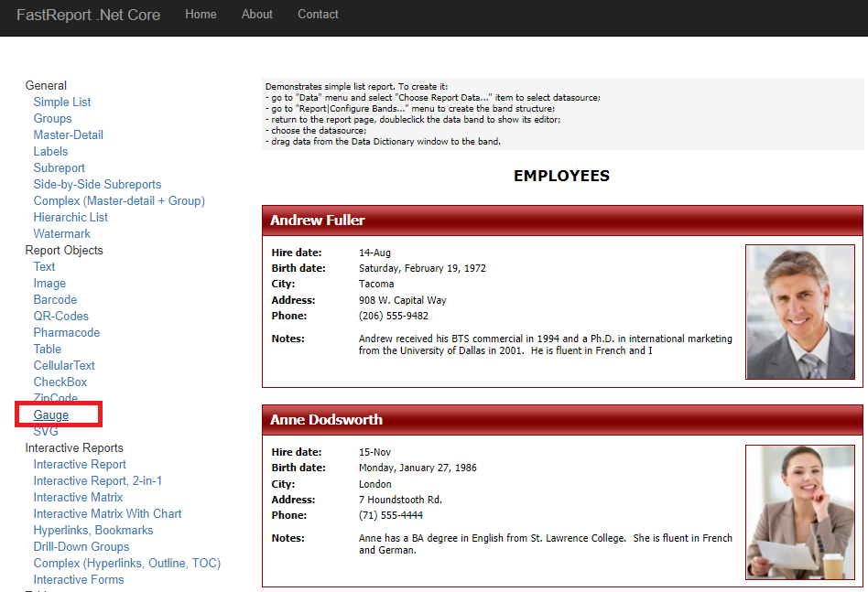Screen dimensions: 868x592
Task: Select the Table report link
Action: (x=47, y=350)
